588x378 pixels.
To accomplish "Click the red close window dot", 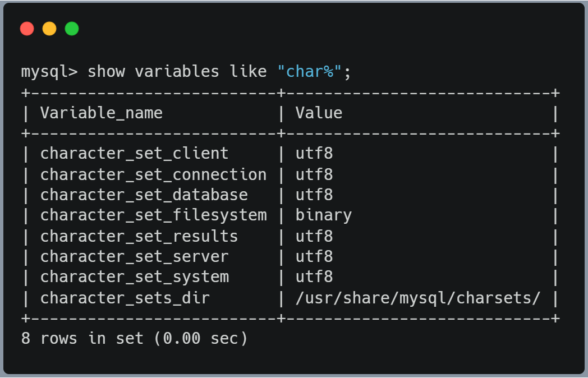I will coord(27,29).
